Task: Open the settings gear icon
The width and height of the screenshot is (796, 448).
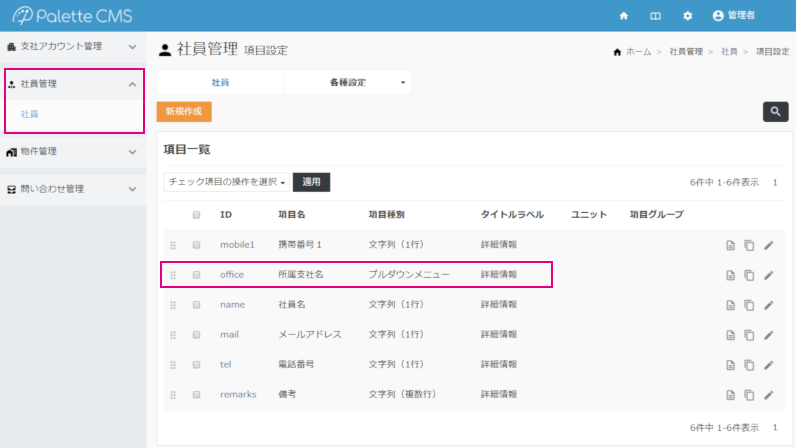Action: [687, 16]
